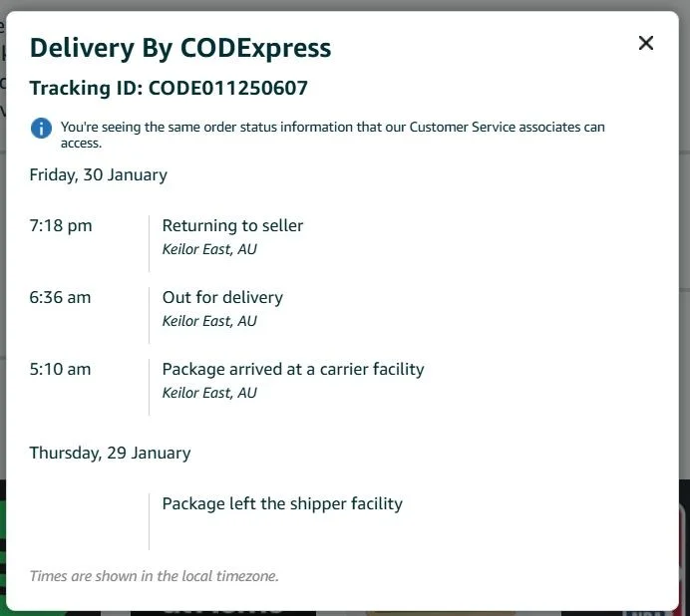Click Keilor East, AU under Package arrived

(x=209, y=393)
